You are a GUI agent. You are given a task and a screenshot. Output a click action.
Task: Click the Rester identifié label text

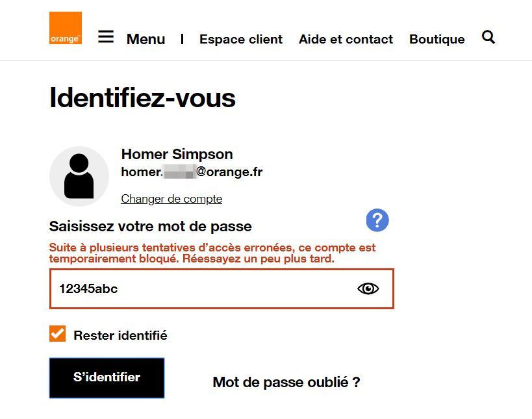(120, 336)
